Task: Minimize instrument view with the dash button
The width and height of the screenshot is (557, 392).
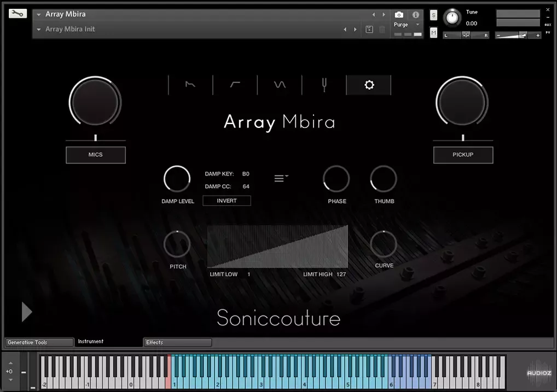Action: (547, 17)
